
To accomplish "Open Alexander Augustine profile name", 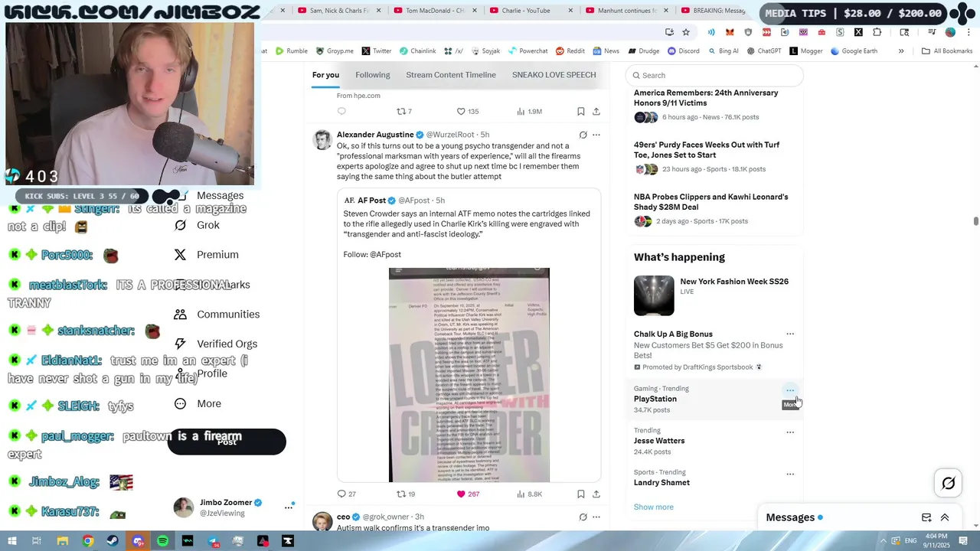I will coord(375,135).
